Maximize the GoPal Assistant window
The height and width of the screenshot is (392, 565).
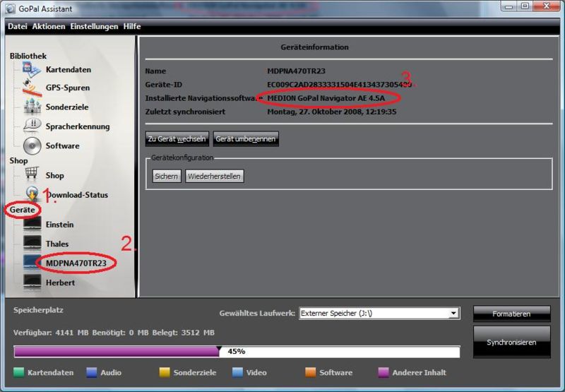click(525, 6)
